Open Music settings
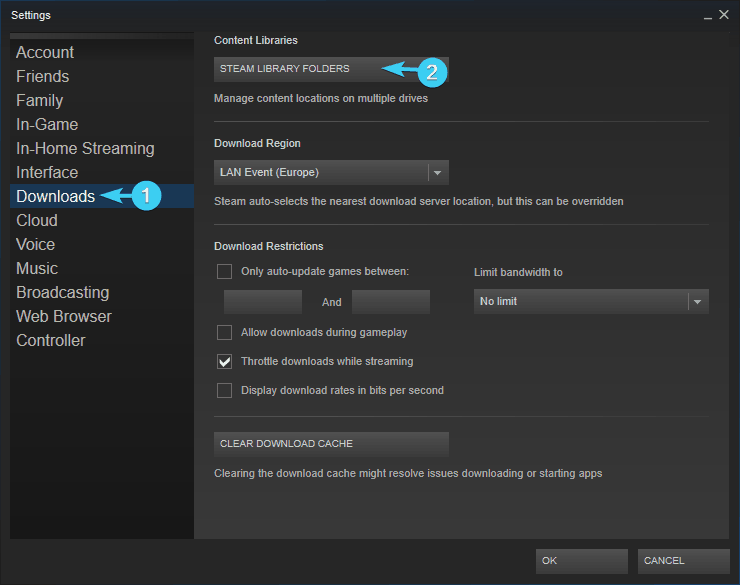Viewport: 740px width, 585px height. point(101,268)
